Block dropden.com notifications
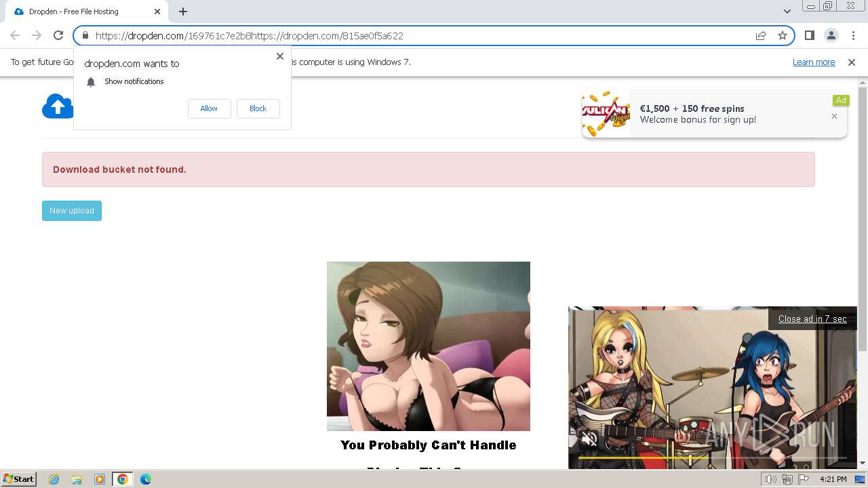 258,108
